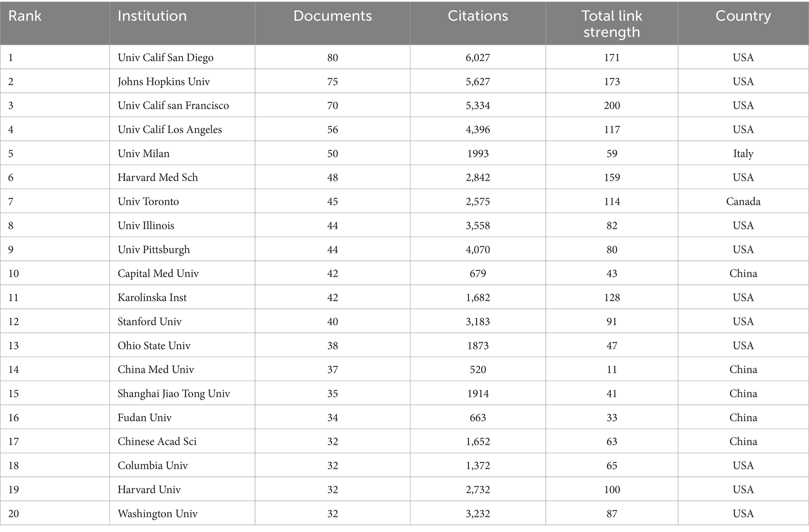Click documents value 75
The image size is (809, 532).
tap(333, 81)
